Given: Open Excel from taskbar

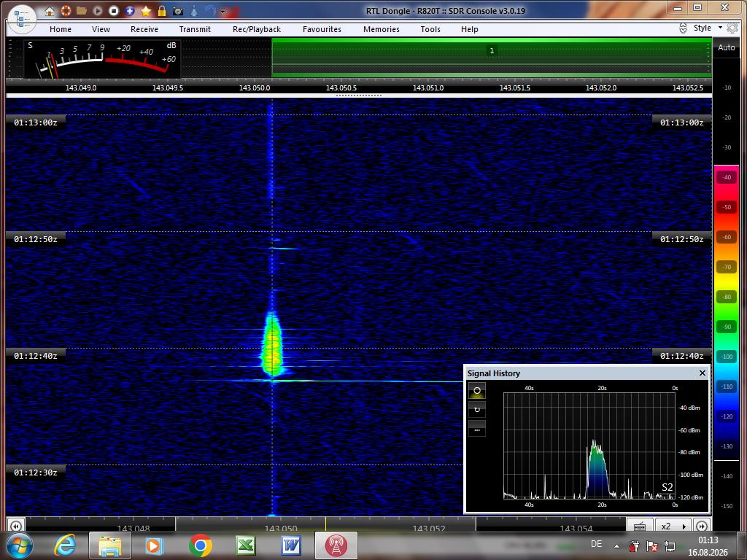Looking at the screenshot, I should (x=246, y=545).
